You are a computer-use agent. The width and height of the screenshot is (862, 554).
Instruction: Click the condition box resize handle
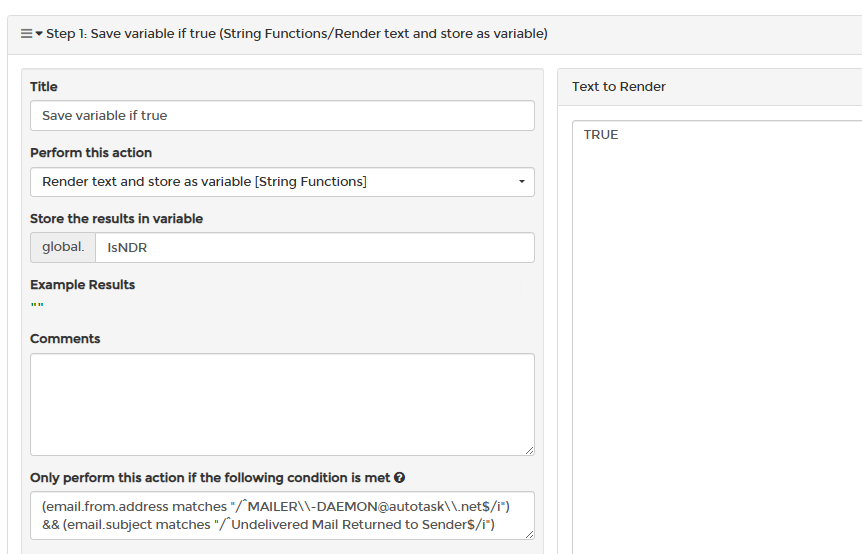529,534
